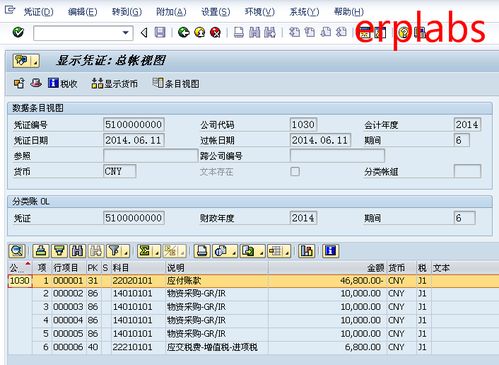Click the Details magnifier icon in grid toolbar
This screenshot has width=499, height=365.
point(17,251)
